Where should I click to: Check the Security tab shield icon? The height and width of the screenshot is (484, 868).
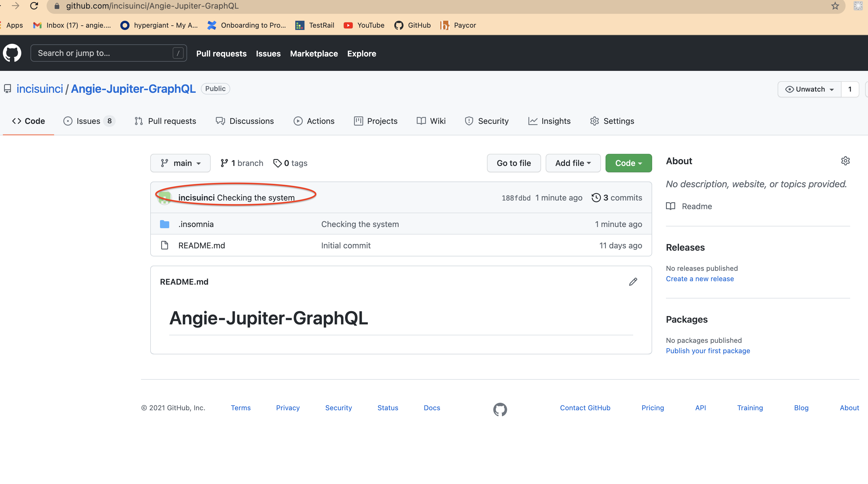[469, 121]
